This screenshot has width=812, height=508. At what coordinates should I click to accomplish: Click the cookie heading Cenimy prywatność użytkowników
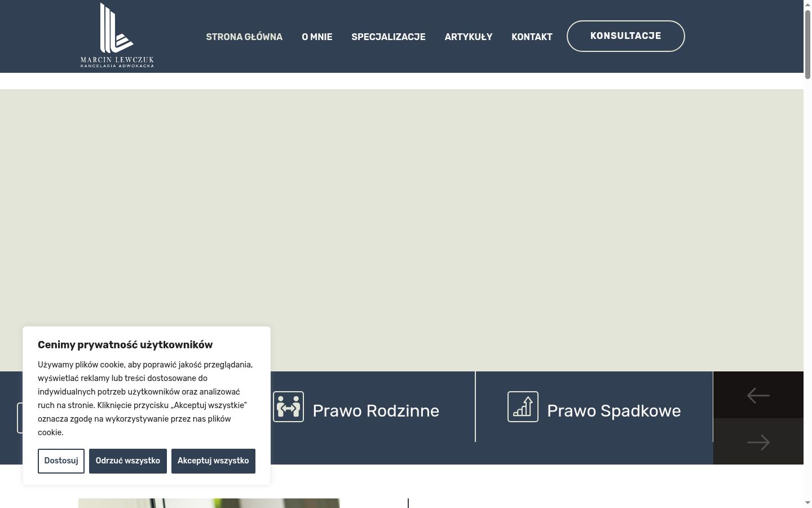pos(125,345)
